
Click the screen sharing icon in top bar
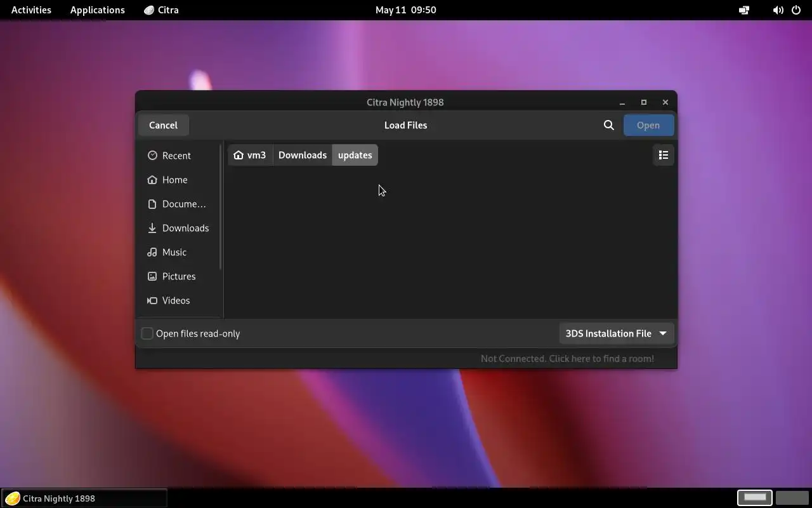pos(744,10)
